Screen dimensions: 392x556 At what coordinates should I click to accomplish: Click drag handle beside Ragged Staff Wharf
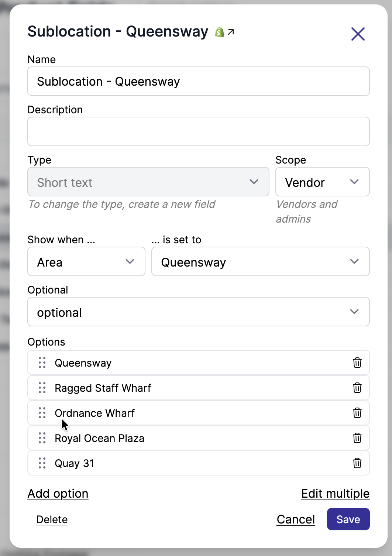click(x=42, y=388)
